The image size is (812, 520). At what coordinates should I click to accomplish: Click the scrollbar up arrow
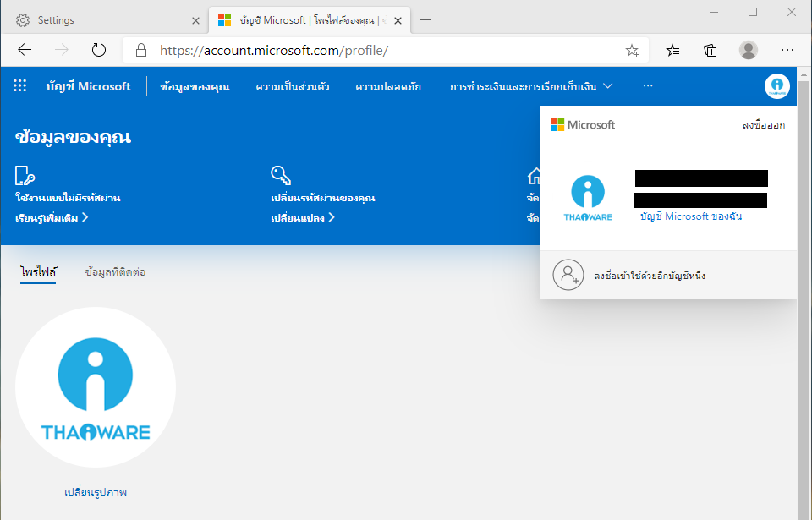tap(804, 74)
